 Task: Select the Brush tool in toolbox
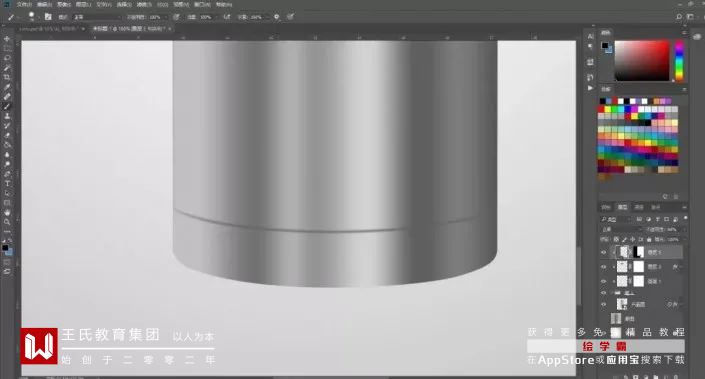(7, 106)
